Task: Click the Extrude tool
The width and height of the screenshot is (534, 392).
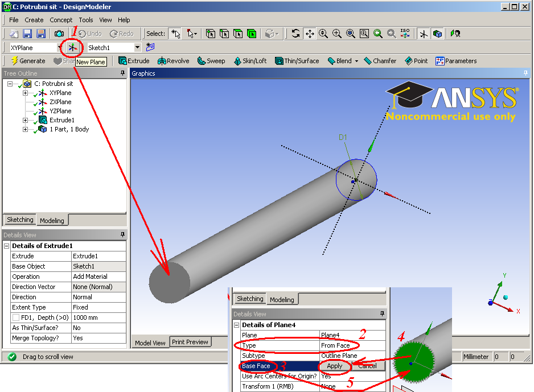Action: tap(134, 61)
